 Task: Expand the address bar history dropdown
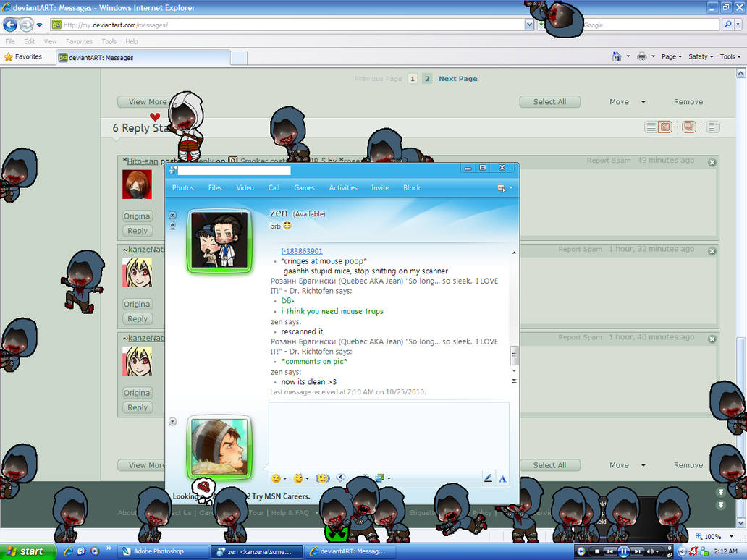click(529, 25)
